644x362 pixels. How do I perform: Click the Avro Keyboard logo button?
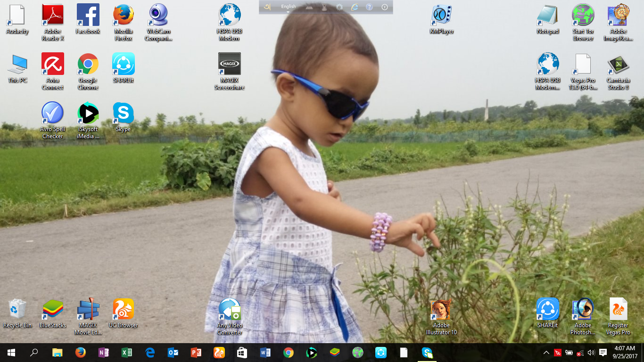267,7
